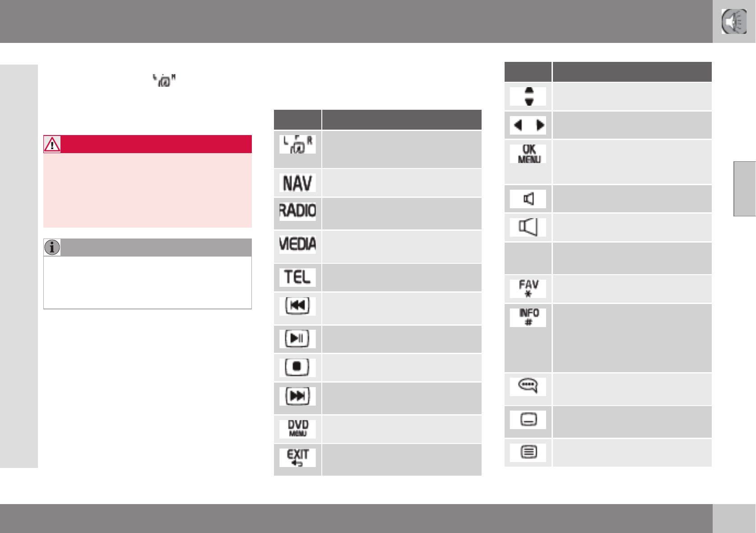
Task: Click the up/down arrows icon
Action: [x=528, y=96]
